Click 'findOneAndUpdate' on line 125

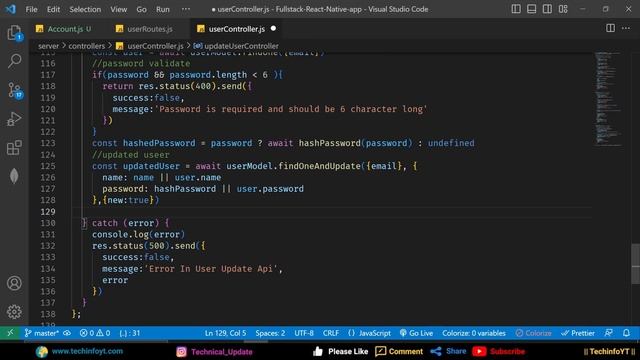[x=319, y=166]
